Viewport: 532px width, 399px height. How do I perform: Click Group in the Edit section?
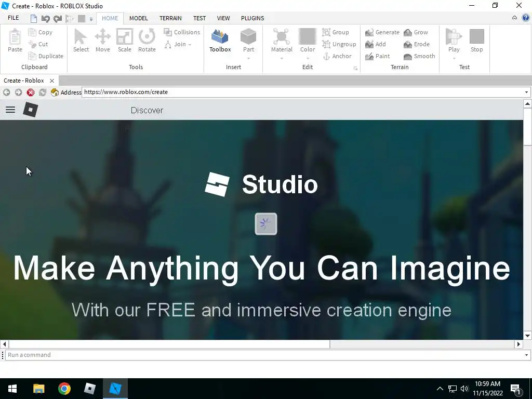click(x=336, y=32)
